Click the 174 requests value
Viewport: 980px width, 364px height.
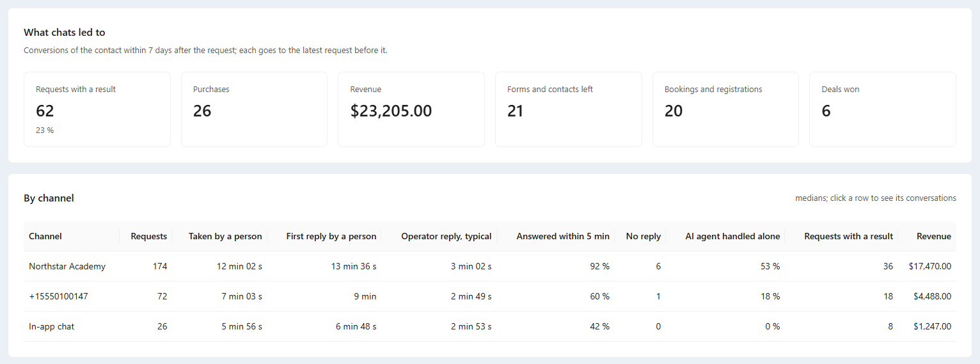click(x=160, y=266)
